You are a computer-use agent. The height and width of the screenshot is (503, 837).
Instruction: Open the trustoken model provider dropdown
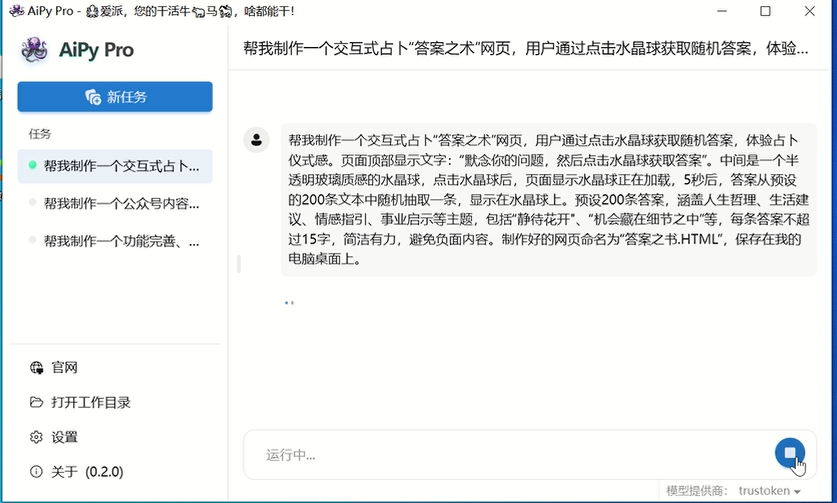769,491
